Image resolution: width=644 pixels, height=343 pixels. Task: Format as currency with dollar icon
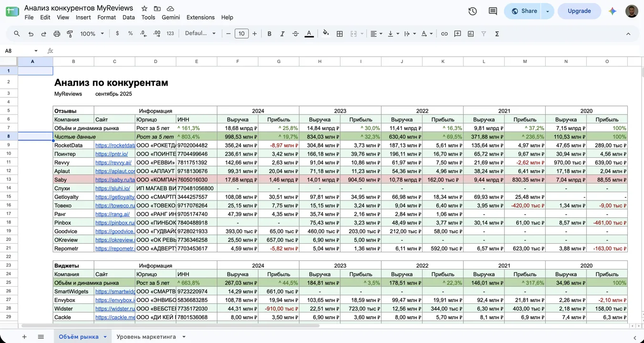(117, 34)
